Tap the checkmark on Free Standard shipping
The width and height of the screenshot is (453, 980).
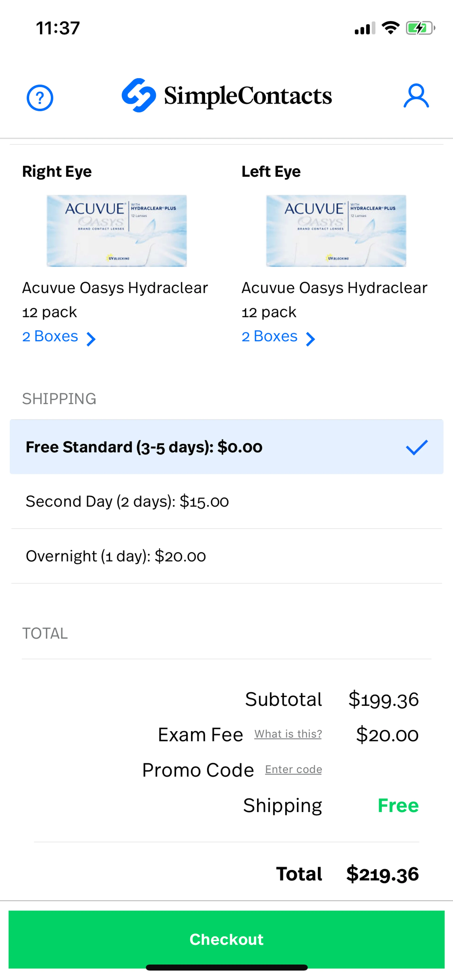417,447
